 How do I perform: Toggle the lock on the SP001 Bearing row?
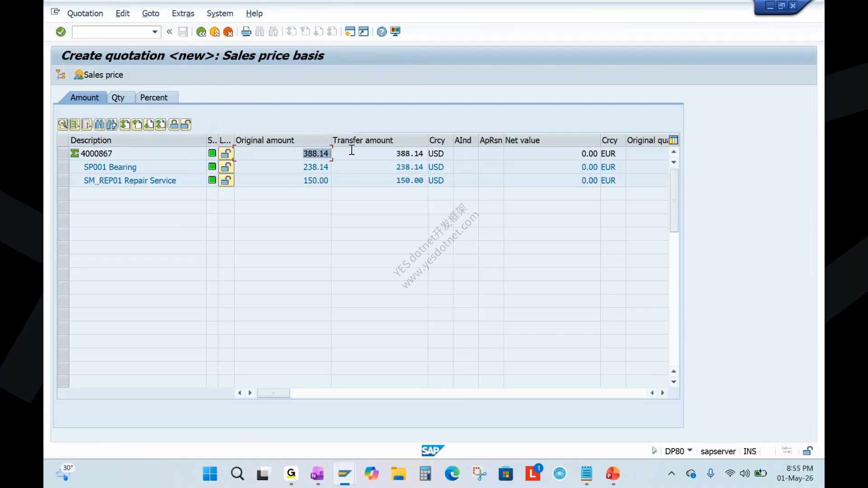(x=226, y=167)
